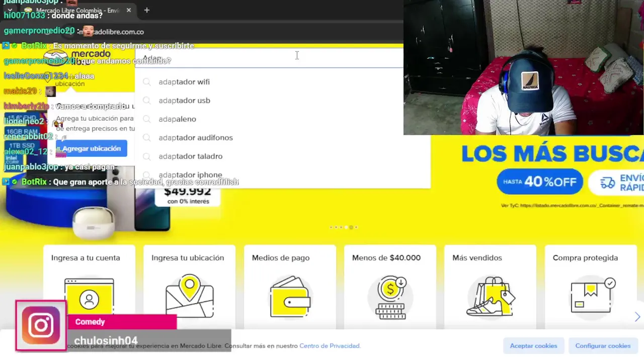Advance cards carousel with right chevron

point(637,317)
